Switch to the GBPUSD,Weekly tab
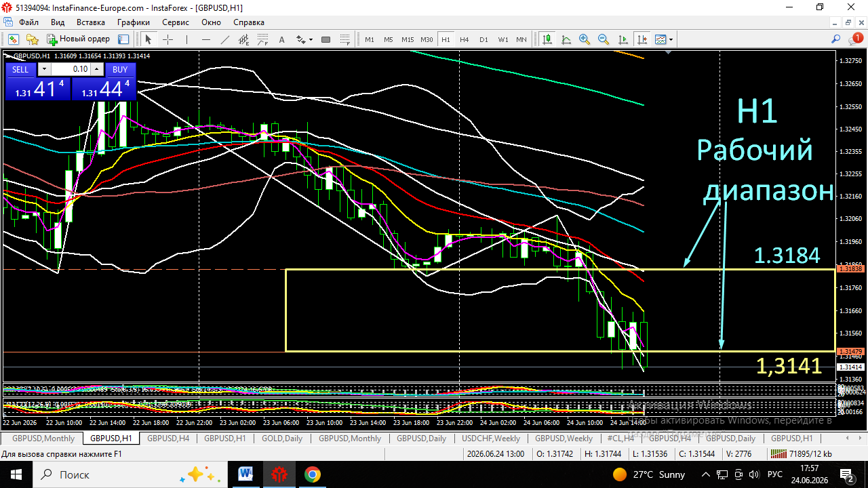Screen dimensions: 868x488 tap(564, 439)
